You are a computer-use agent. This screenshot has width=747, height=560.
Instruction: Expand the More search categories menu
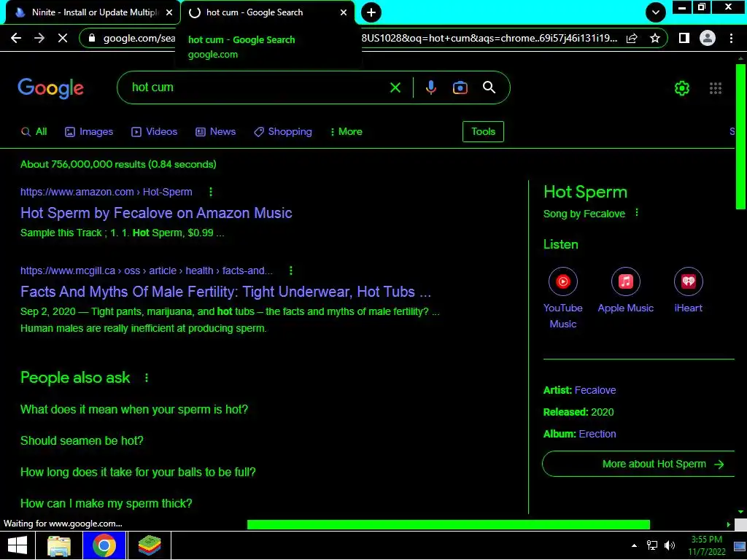click(x=347, y=132)
